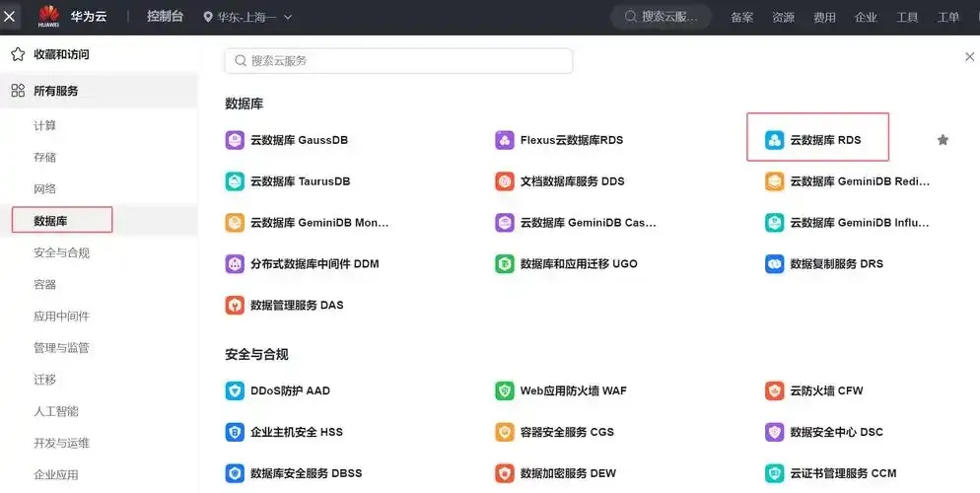Open 云证书管理服务 CCM icon
The height and width of the screenshot is (493, 980).
774,473
